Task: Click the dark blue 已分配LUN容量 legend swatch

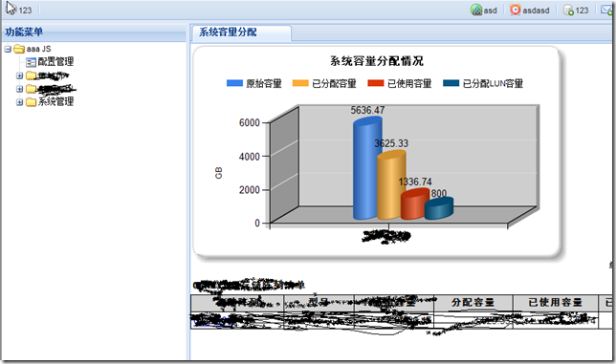Action: pyautogui.click(x=451, y=83)
